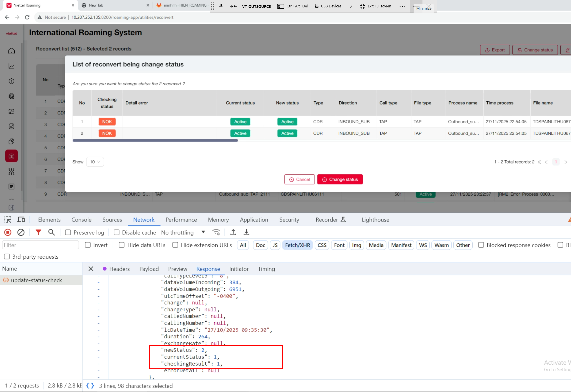Open the DevTools network search icon
571x392 pixels.
(51, 232)
